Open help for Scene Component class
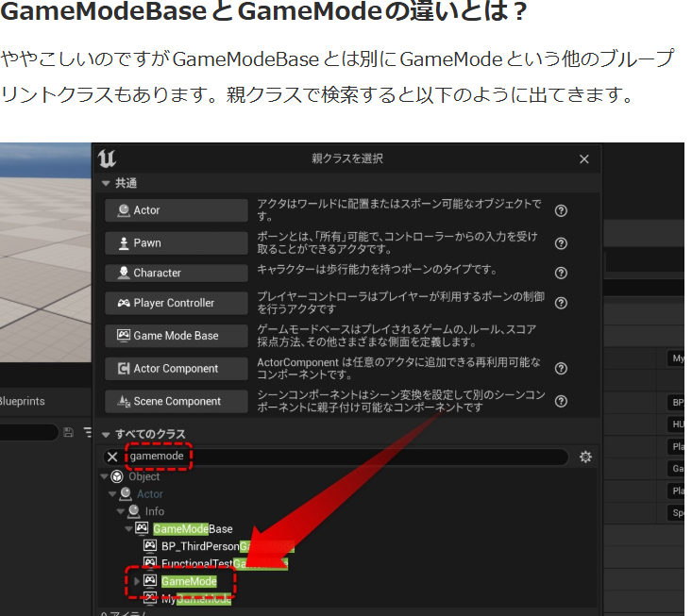The height and width of the screenshot is (616, 692). 561,401
